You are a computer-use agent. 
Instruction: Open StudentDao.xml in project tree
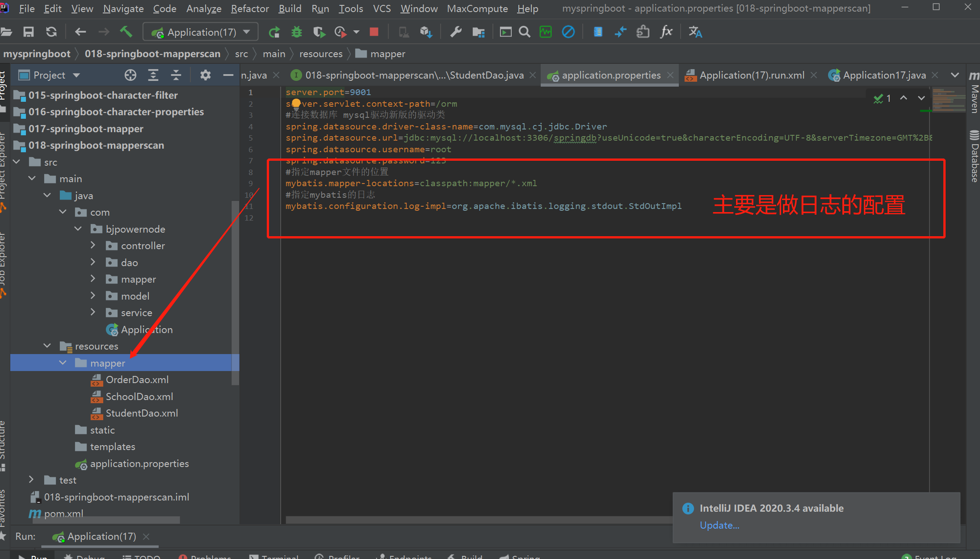[141, 413]
